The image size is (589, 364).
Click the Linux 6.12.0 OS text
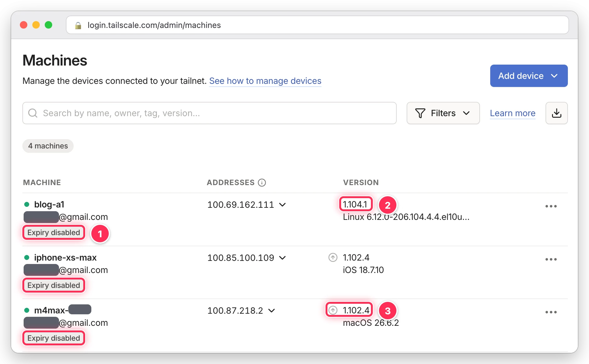406,217
